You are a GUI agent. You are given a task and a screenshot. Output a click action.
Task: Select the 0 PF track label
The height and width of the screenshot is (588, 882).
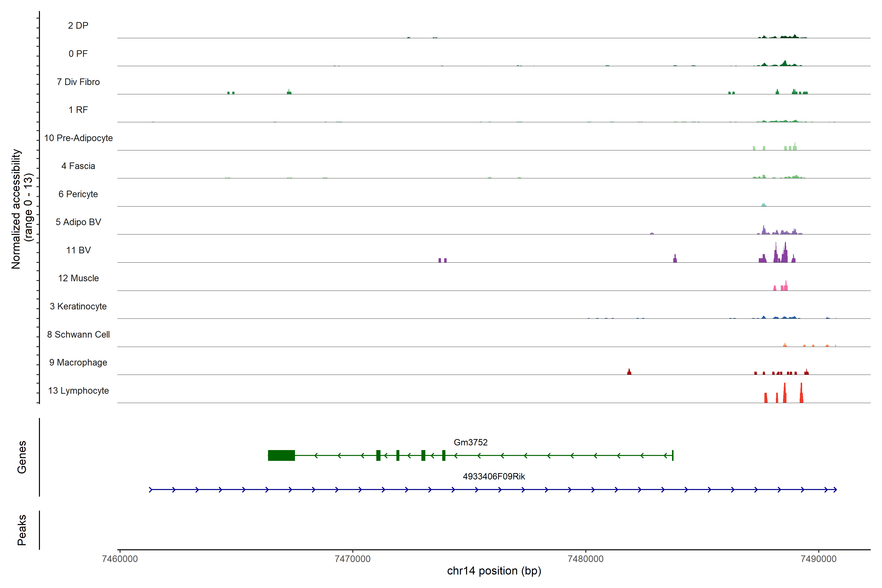pyautogui.click(x=78, y=54)
